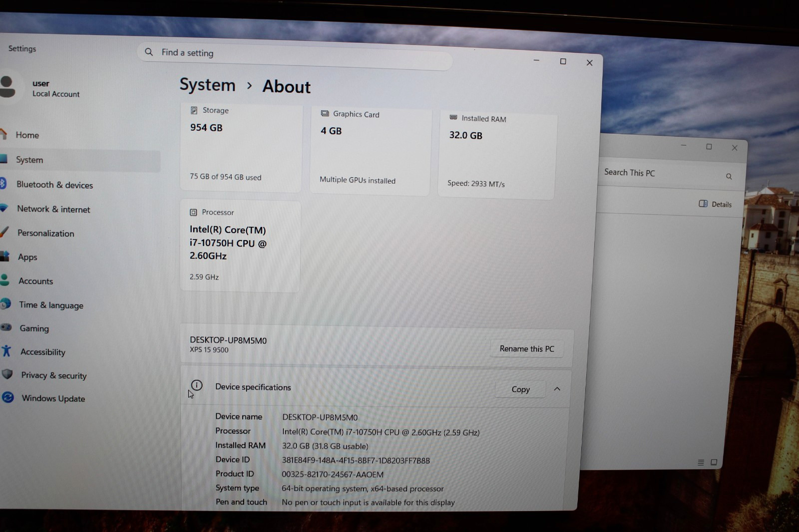Select System in the sidebar
The image size is (799, 532).
[x=80, y=160]
